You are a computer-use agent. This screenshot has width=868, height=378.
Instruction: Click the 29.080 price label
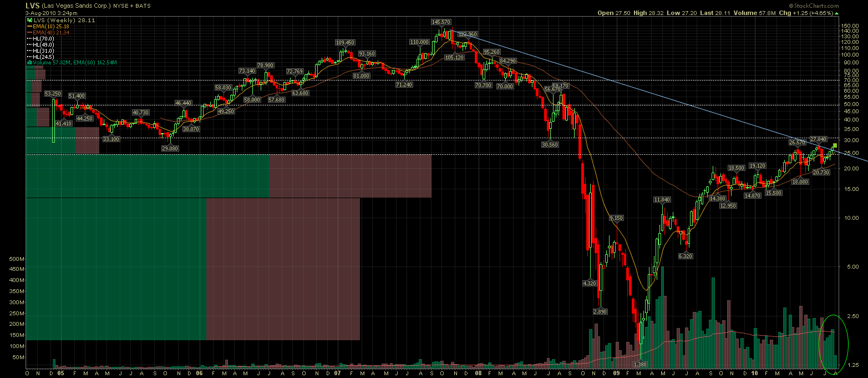(x=171, y=148)
